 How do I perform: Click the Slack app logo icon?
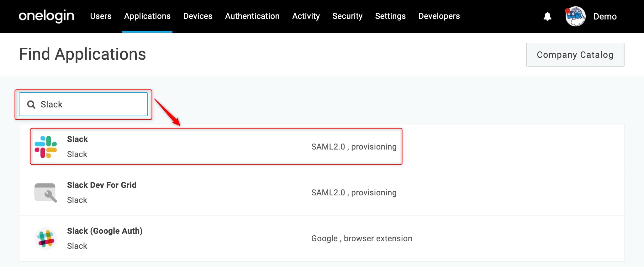tap(46, 147)
